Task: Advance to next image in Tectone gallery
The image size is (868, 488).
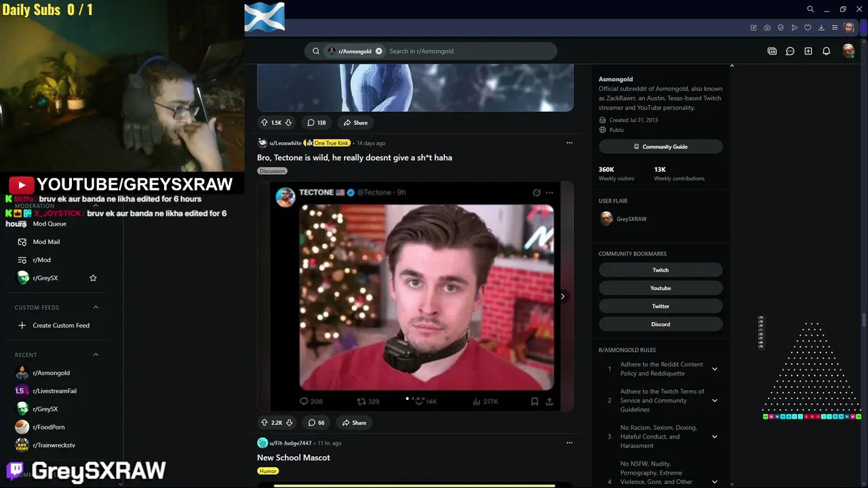Action: 562,296
